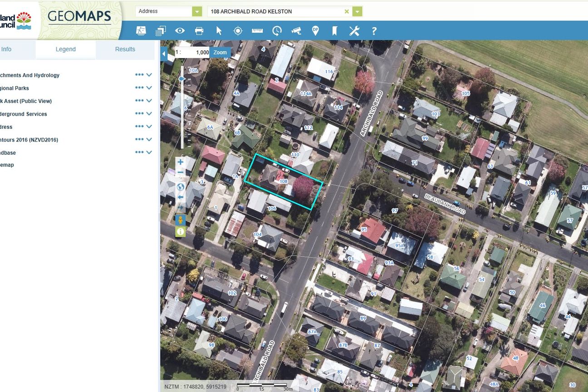Clear the address search with the X

(347, 11)
